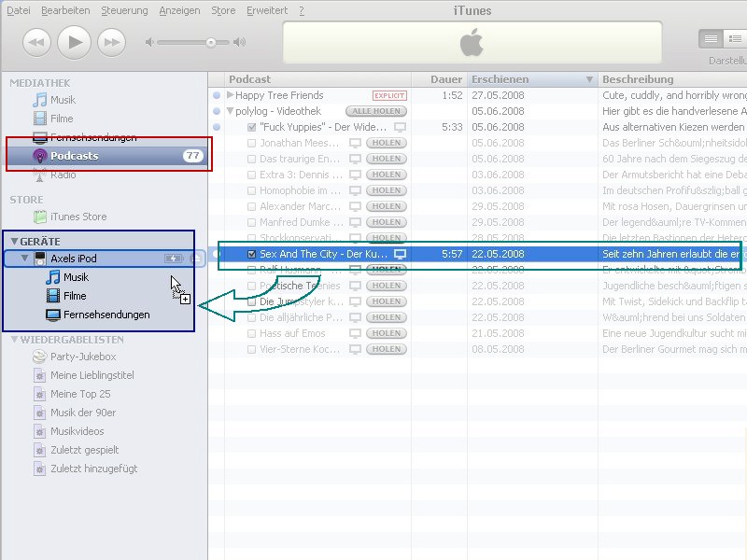Toggle the Homophobie im… episode checkbox
This screenshot has width=747, height=560.
click(x=251, y=190)
